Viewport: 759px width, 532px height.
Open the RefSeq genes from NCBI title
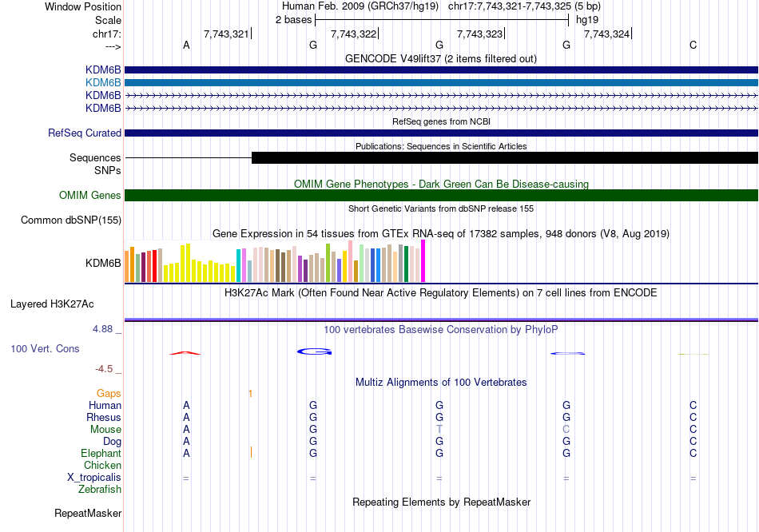coord(441,121)
